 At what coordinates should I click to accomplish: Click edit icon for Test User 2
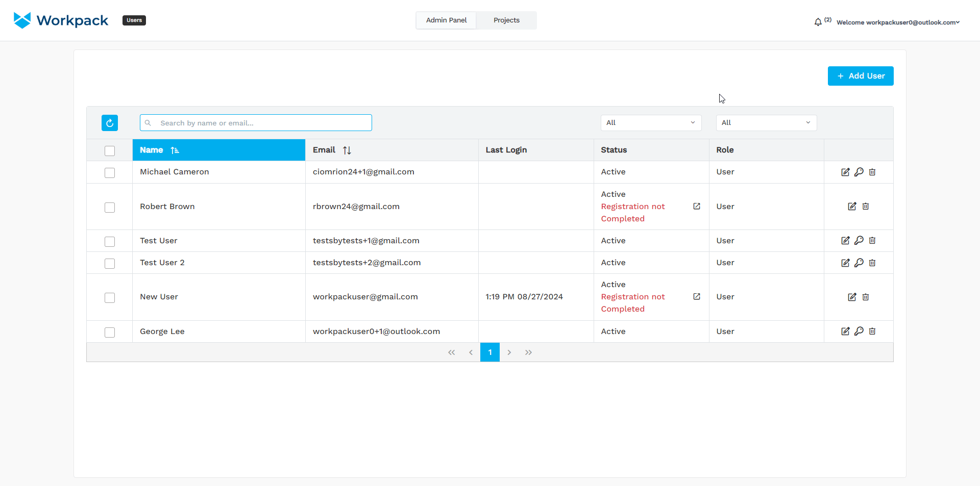pyautogui.click(x=845, y=263)
